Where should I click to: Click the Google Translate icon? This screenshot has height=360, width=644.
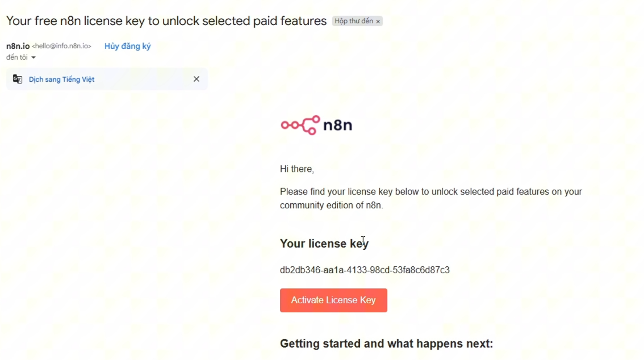(x=17, y=79)
